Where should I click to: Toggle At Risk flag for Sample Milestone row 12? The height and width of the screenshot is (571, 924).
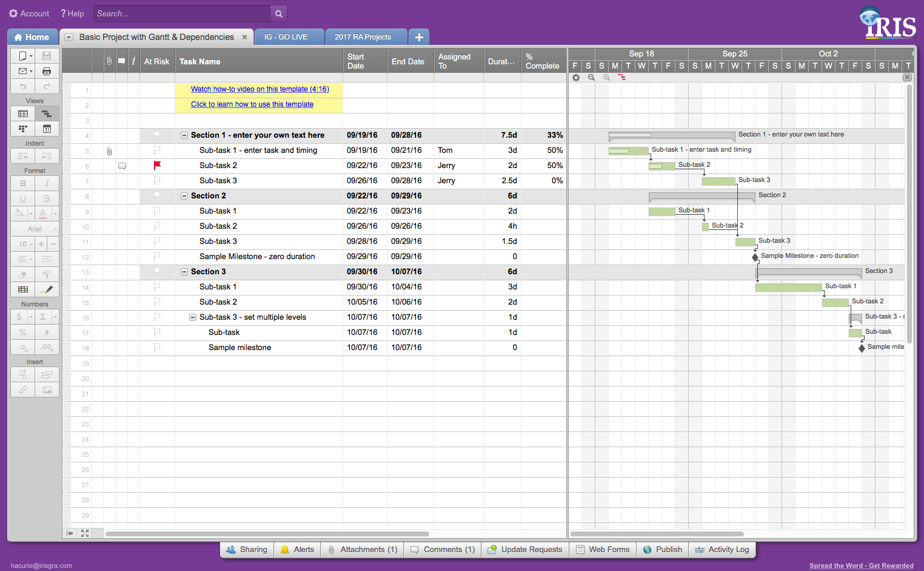point(157,256)
